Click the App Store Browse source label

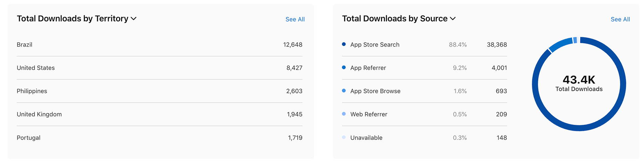click(375, 91)
